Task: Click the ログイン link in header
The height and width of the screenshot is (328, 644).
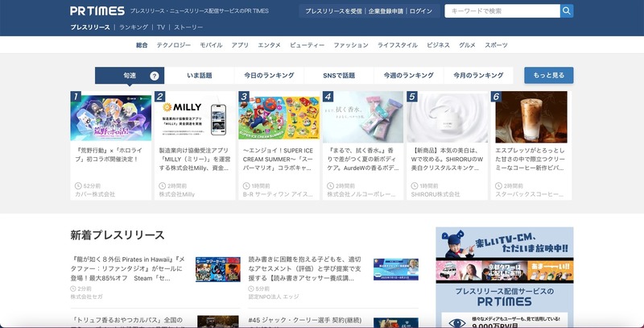Action: 420,11
